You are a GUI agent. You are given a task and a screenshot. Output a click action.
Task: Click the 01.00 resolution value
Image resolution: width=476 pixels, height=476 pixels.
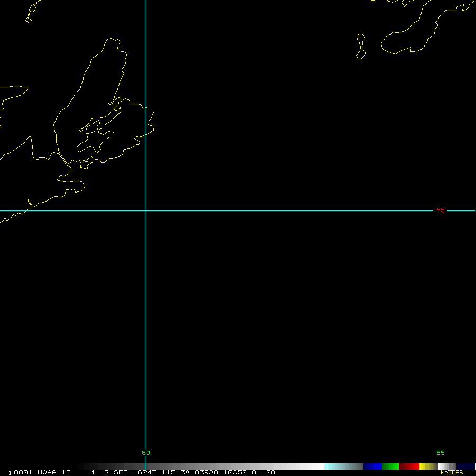pyautogui.click(x=263, y=472)
